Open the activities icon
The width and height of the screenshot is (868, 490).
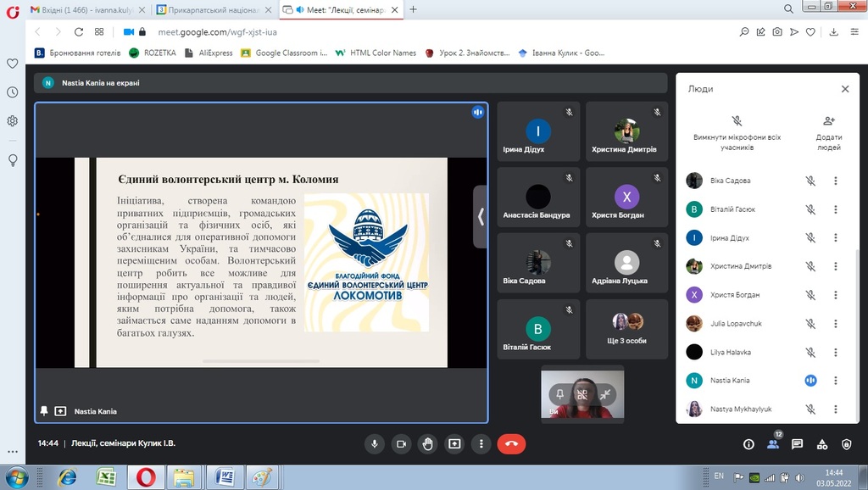(821, 443)
